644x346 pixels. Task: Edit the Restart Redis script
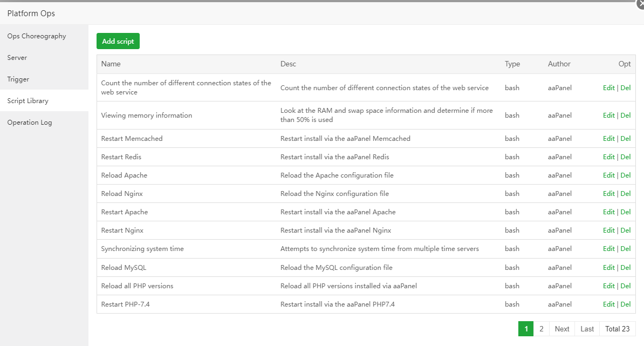[608, 157]
